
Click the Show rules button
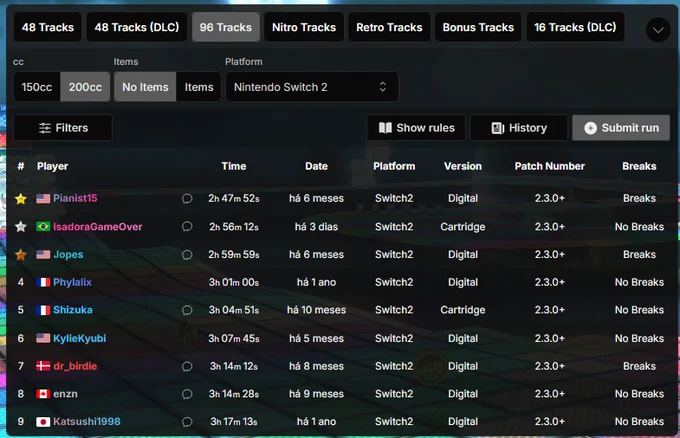(x=416, y=128)
